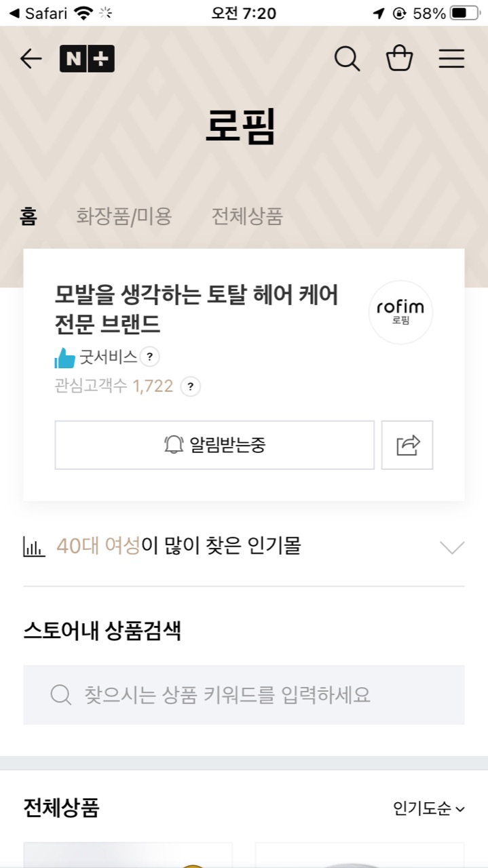Image resolution: width=488 pixels, height=868 pixels.
Task: Tap the back arrow icon
Action: (31, 59)
